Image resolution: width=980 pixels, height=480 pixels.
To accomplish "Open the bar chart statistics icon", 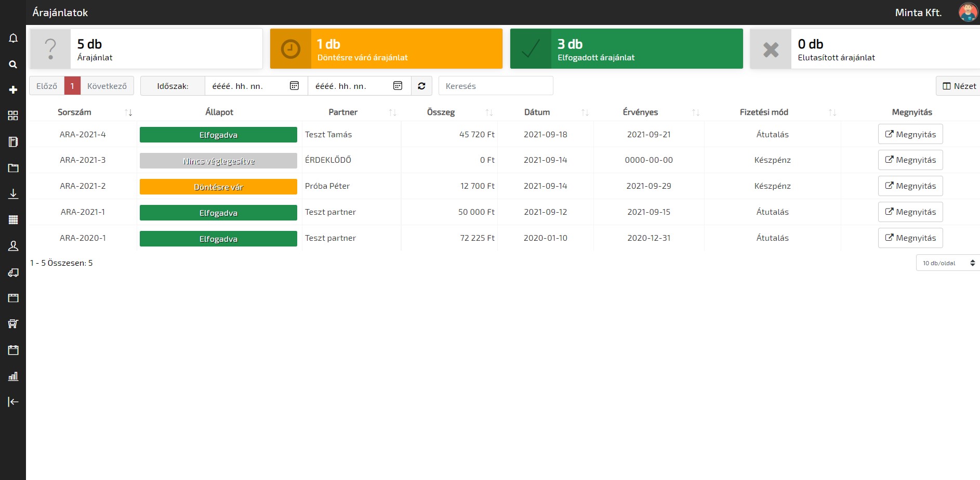I will click(13, 376).
